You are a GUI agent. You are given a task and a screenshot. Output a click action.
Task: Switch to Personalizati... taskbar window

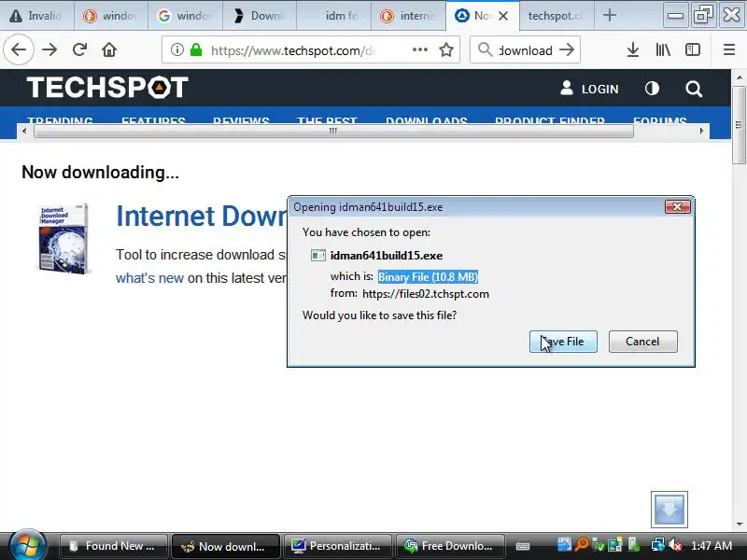click(338, 546)
